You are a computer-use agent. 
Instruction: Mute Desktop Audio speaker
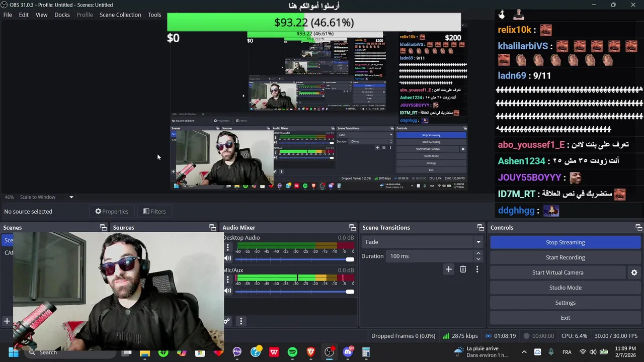228,258
